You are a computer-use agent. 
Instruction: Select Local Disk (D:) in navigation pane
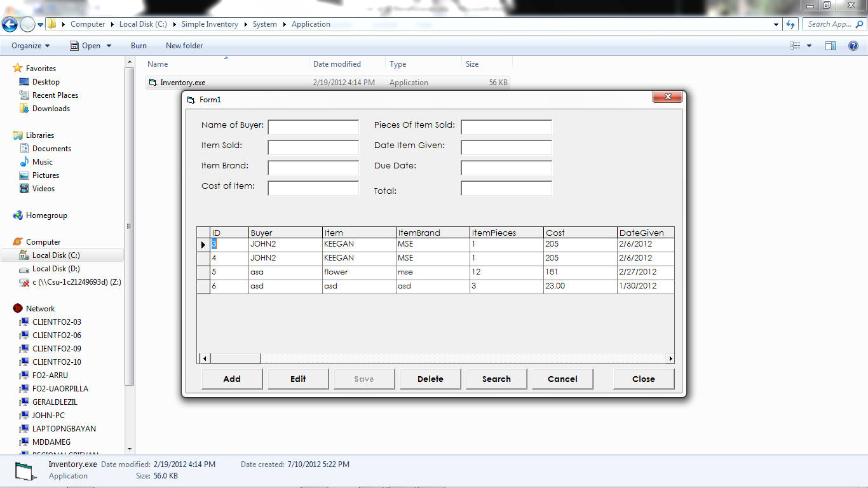click(56, 269)
